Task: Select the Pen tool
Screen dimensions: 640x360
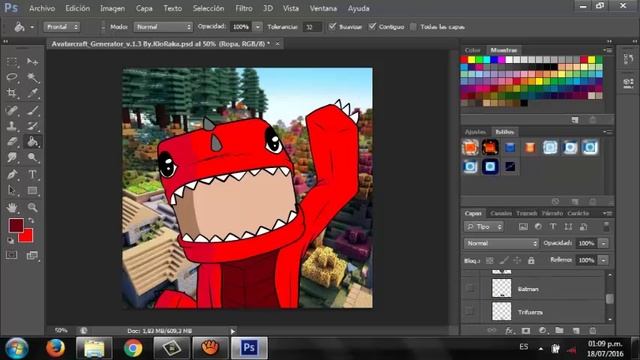Action: tap(12, 174)
